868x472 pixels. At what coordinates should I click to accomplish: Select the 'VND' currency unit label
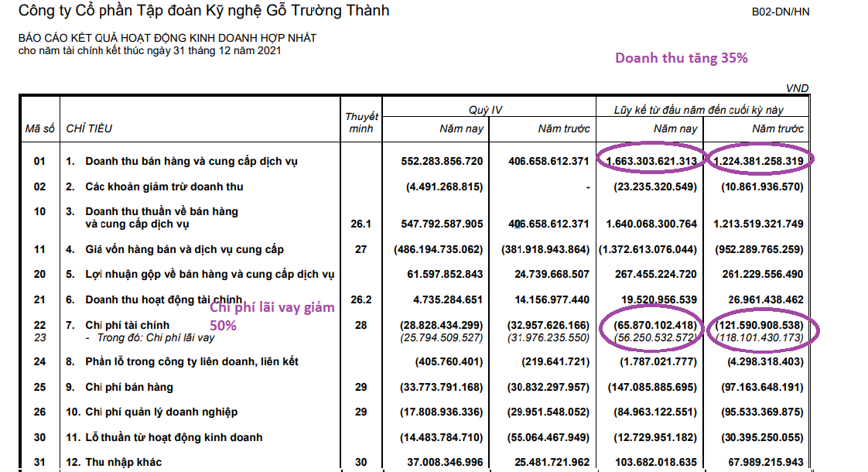click(796, 88)
